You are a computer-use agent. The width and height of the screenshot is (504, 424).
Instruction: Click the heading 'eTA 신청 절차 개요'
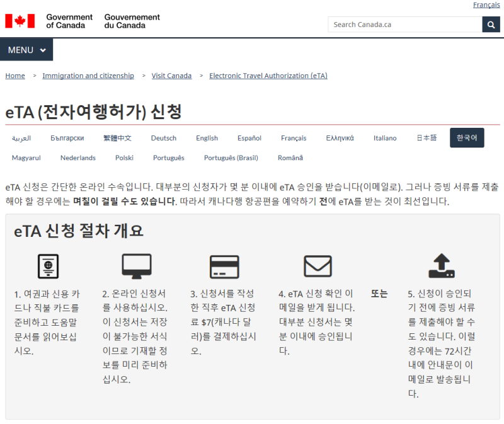click(78, 231)
